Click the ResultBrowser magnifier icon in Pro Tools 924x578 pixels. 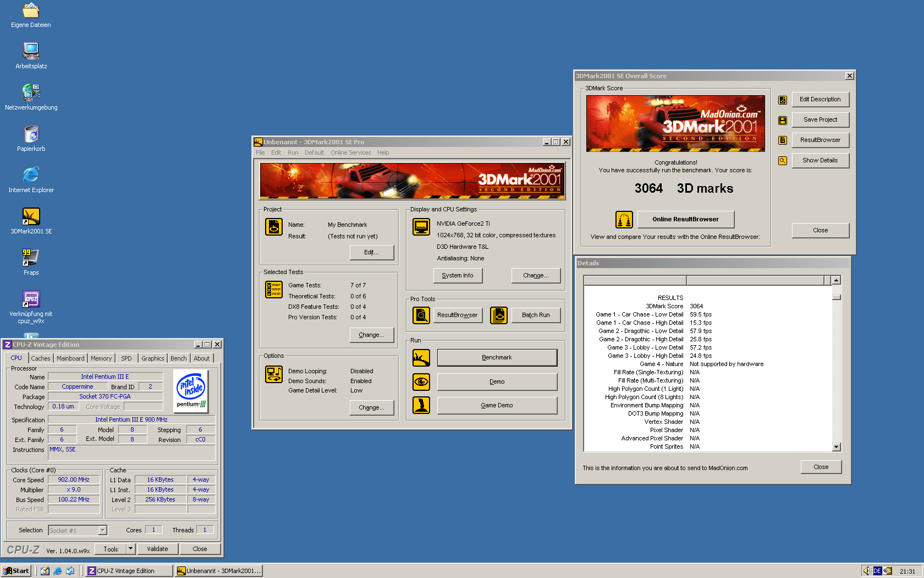click(x=421, y=315)
